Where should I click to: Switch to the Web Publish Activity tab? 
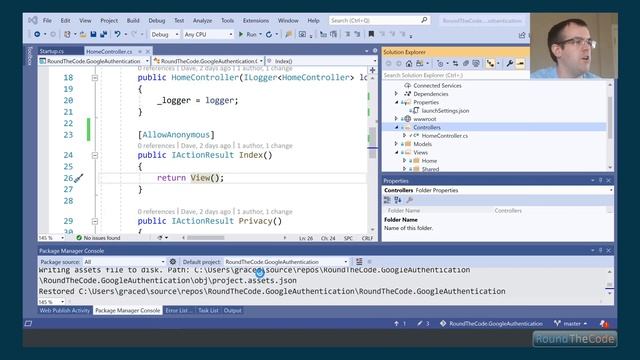(x=64, y=311)
